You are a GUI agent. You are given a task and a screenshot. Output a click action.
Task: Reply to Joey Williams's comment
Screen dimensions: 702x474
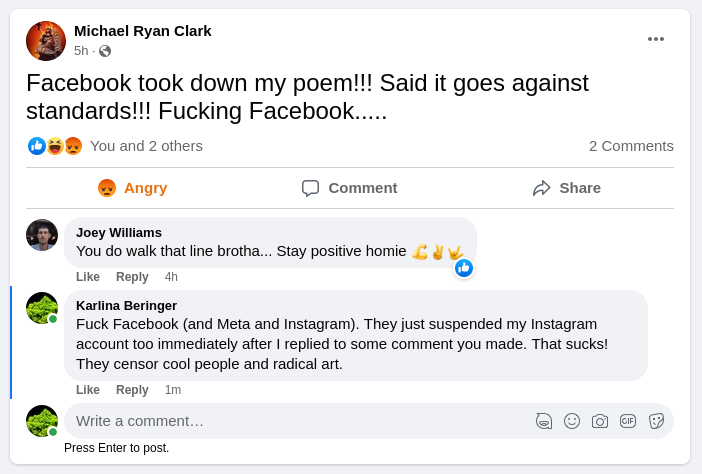point(132,277)
